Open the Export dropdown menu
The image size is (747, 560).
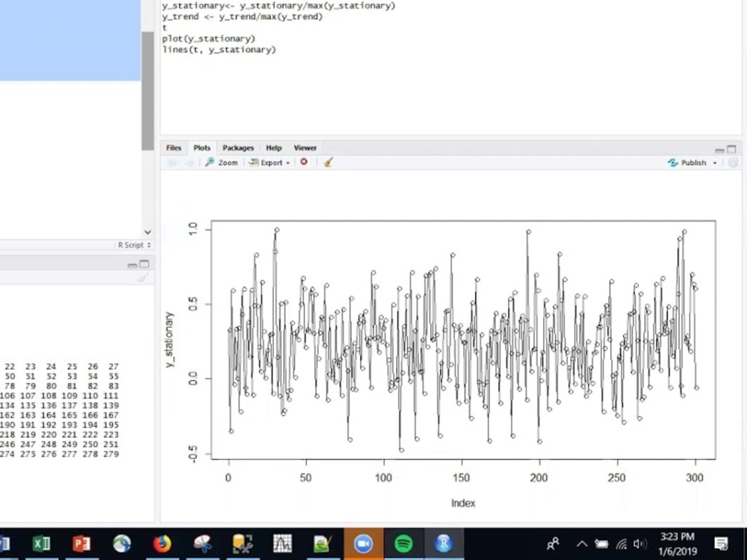(x=269, y=162)
